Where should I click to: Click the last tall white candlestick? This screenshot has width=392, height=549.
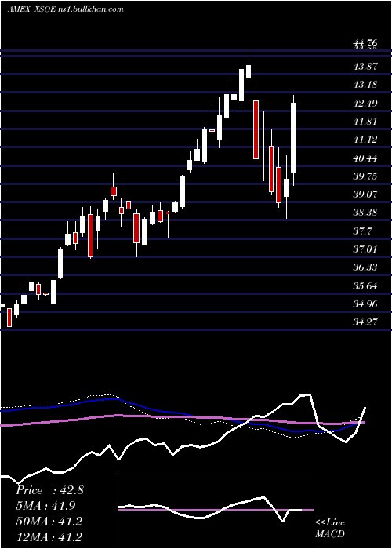294,137
